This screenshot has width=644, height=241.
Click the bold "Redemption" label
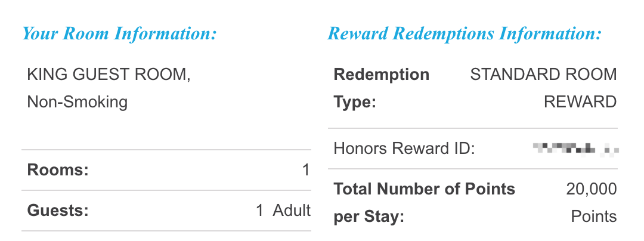382,75
